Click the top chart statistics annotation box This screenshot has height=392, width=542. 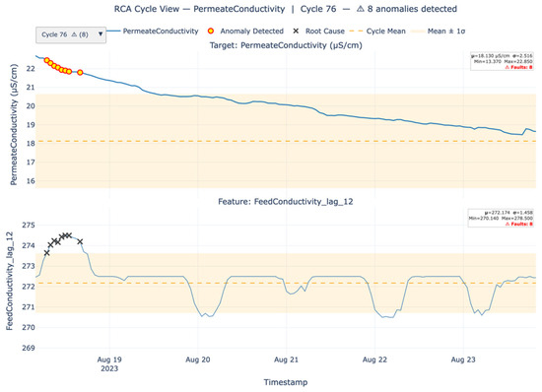503,61
